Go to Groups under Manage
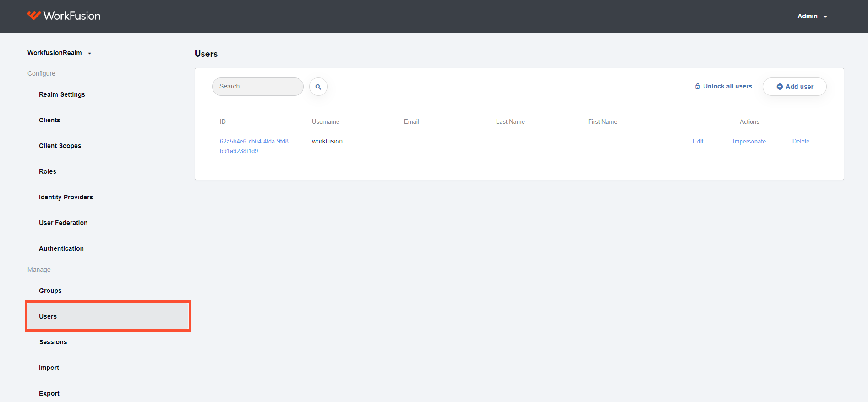This screenshot has width=868, height=402. coord(50,291)
